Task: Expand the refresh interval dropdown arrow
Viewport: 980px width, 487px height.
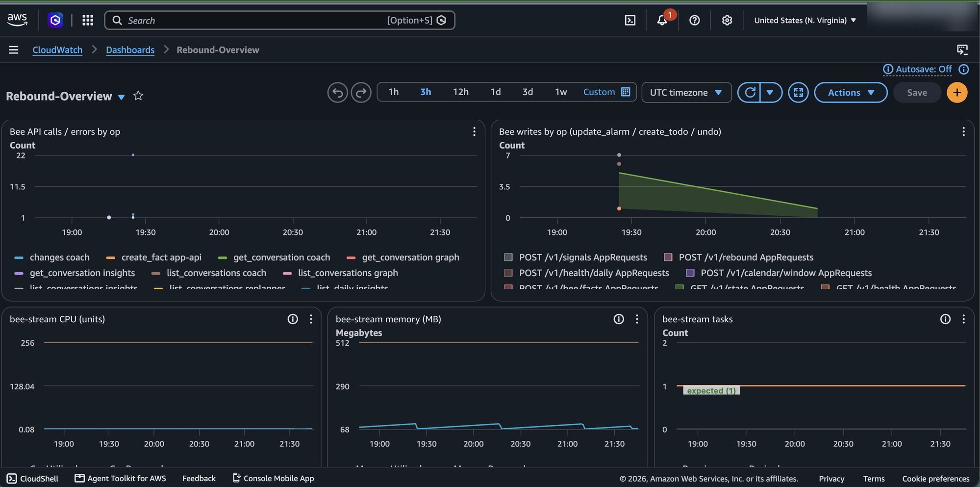Action: (x=771, y=92)
